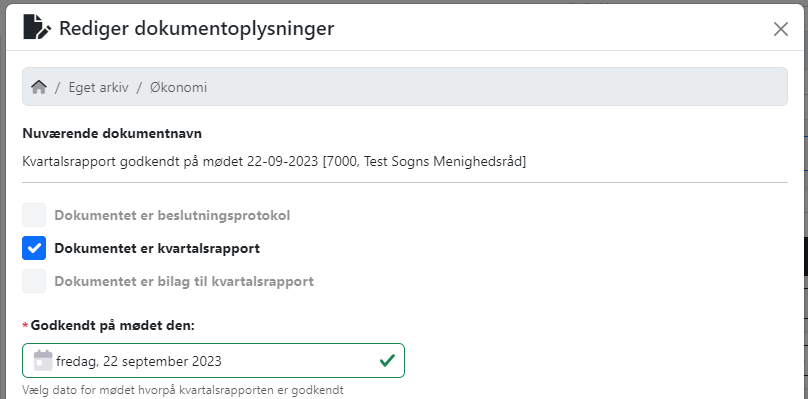Open the calendar icon in date field
This screenshot has height=399, width=808.
coord(43,360)
